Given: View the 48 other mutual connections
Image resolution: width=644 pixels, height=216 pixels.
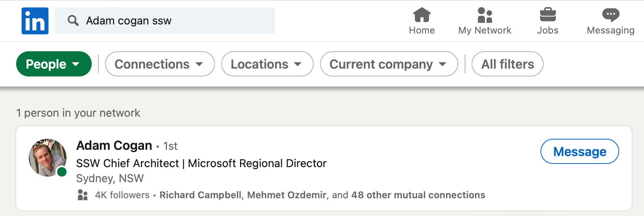Looking at the screenshot, I should click(x=418, y=195).
